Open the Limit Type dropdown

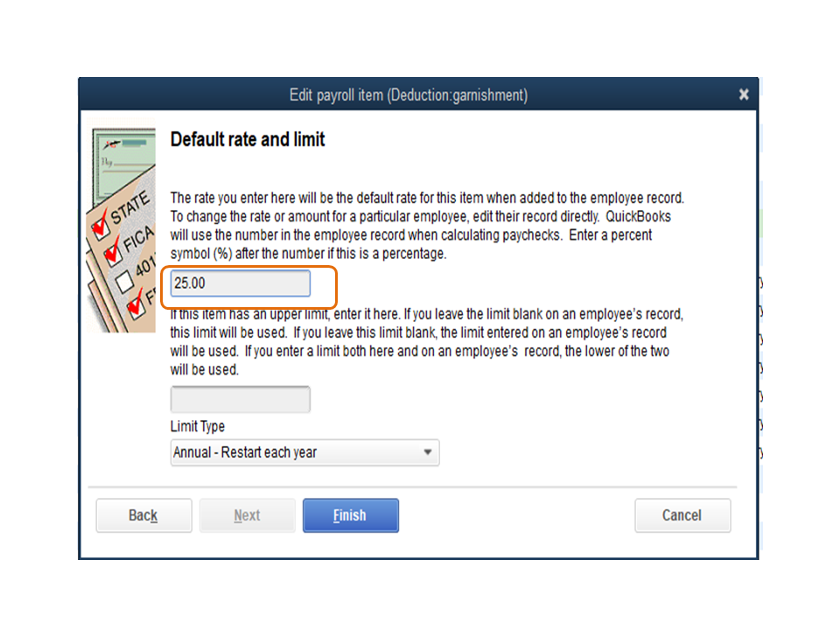[x=304, y=452]
